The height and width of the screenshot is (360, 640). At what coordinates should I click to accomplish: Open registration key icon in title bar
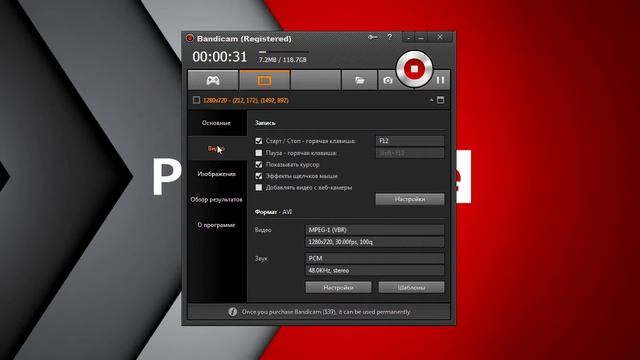(x=372, y=37)
